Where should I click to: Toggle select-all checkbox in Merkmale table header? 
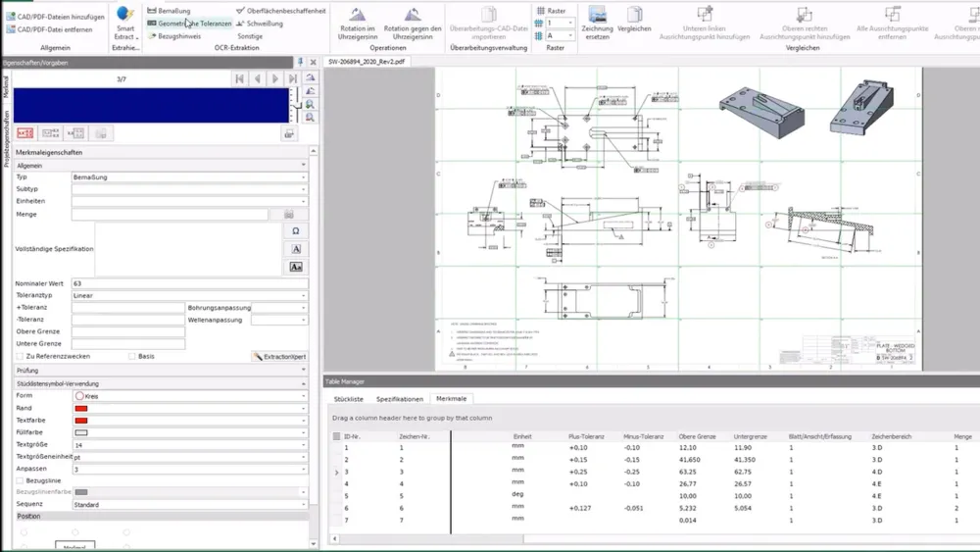(336, 436)
